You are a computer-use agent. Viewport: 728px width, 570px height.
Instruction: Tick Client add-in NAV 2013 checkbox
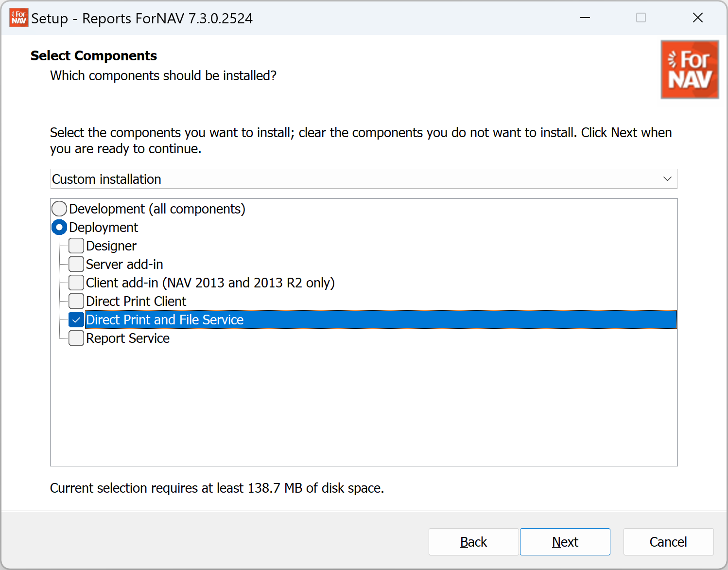click(x=76, y=283)
